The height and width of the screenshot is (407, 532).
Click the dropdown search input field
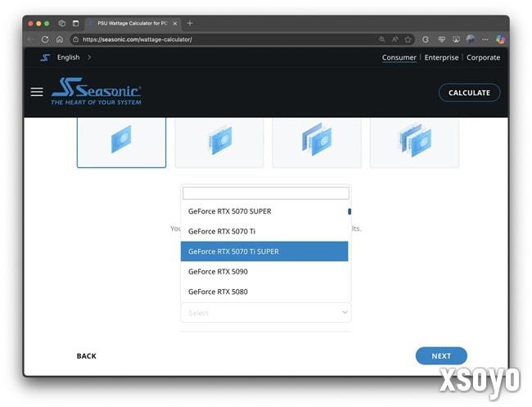point(265,193)
